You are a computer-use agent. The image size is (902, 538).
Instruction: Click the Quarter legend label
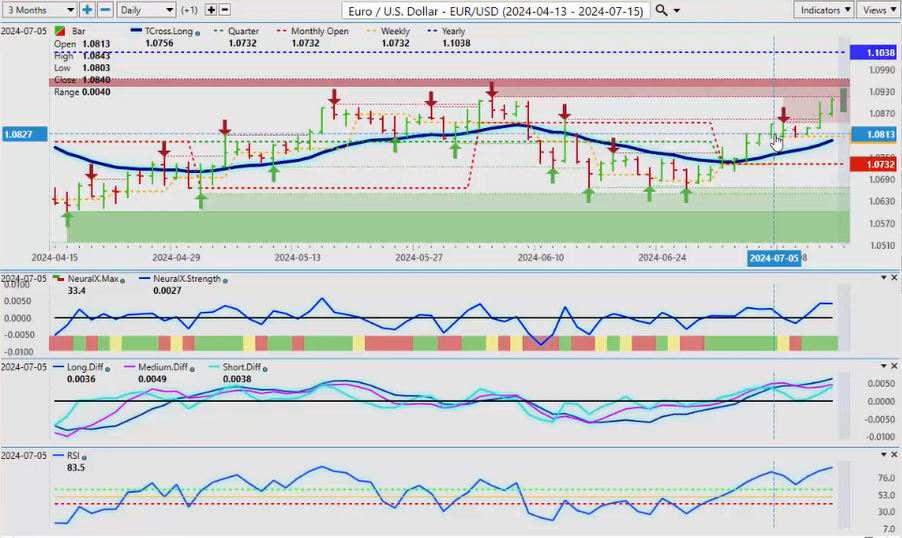click(243, 31)
